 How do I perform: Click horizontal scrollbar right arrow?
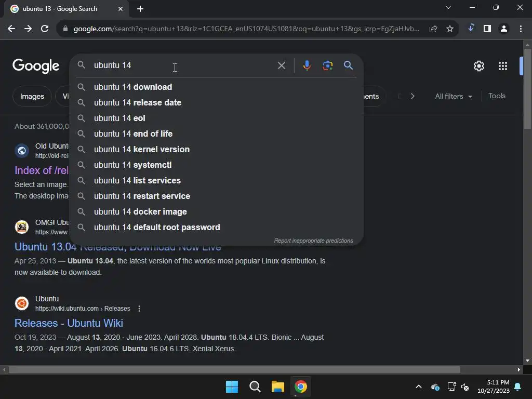coord(519,369)
